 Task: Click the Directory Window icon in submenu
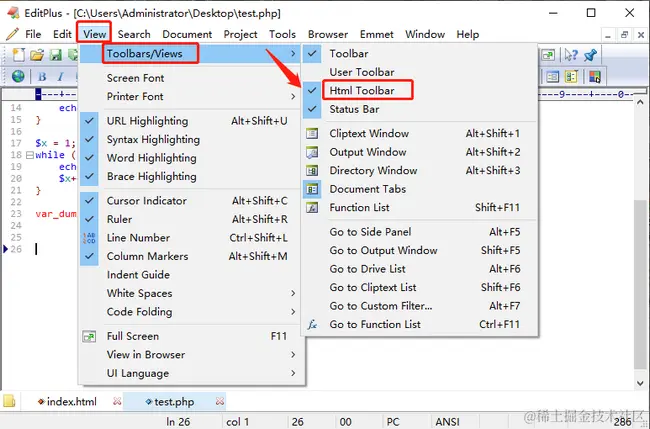312,170
